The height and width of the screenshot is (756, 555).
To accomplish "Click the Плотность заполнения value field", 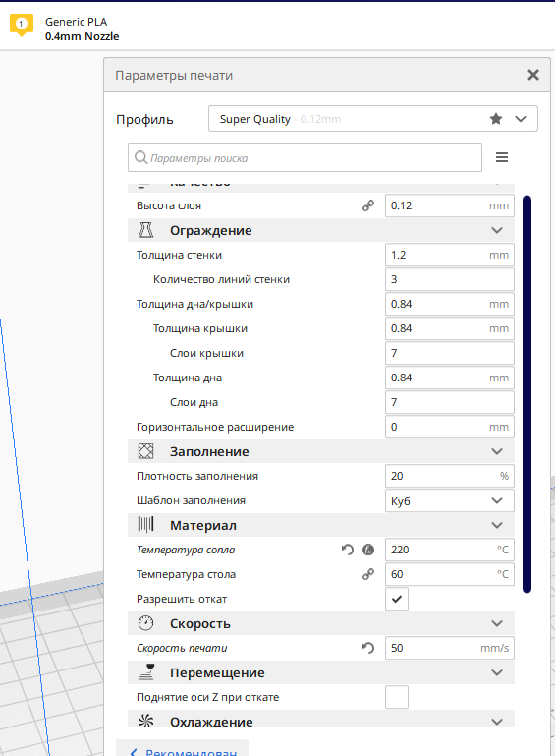I will (450, 476).
